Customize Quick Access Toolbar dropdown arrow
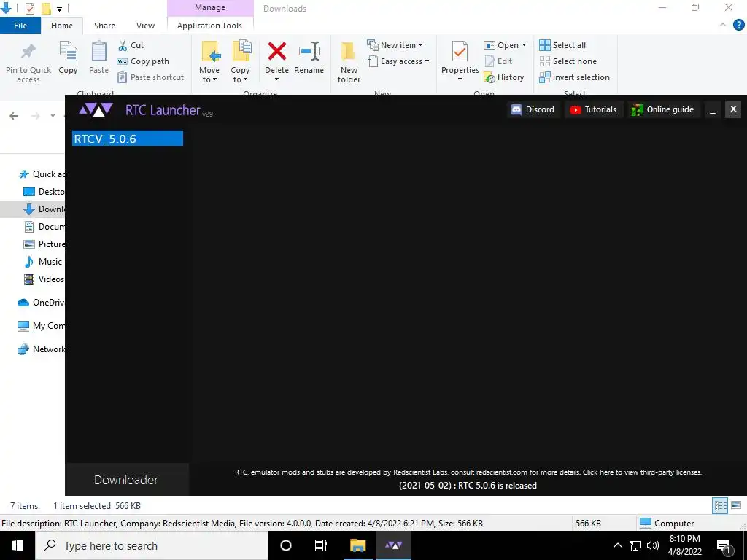The image size is (747, 560). (59, 9)
